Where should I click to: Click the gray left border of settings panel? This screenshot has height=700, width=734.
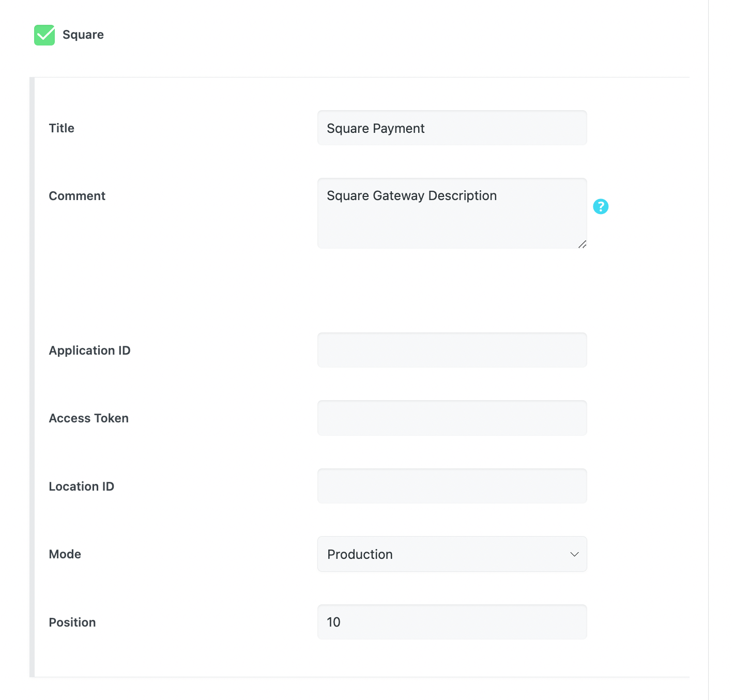tap(32, 377)
